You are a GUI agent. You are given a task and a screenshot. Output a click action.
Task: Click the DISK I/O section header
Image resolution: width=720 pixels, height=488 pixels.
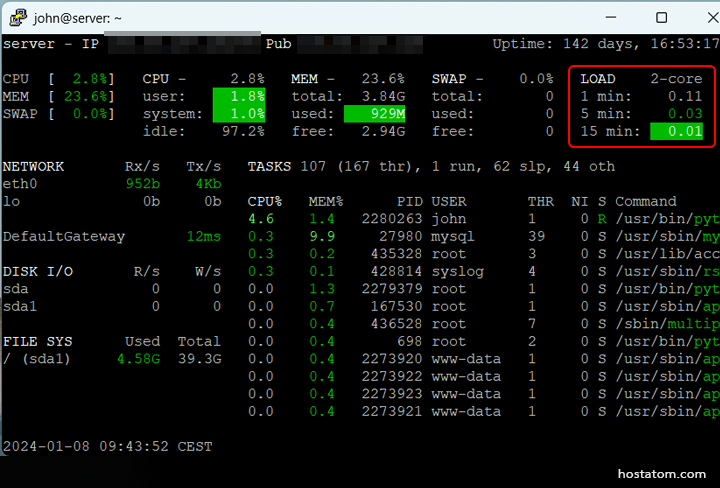[x=37, y=271]
